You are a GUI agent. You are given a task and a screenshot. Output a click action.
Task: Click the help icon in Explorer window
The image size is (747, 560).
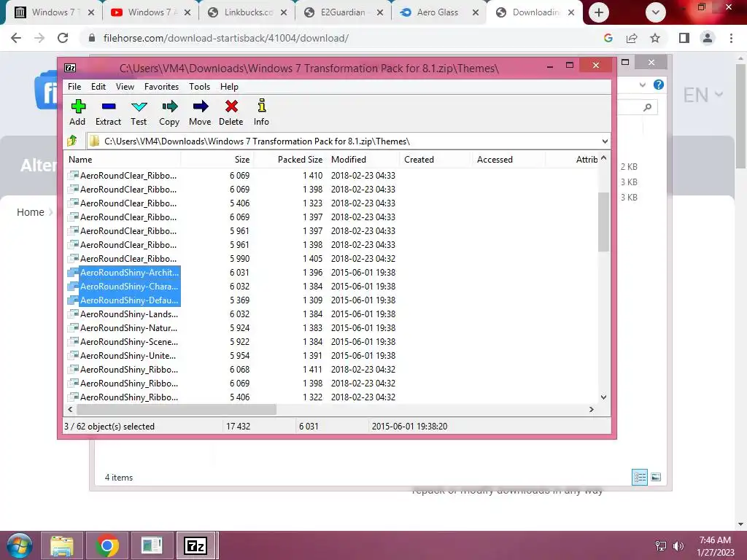point(659,85)
